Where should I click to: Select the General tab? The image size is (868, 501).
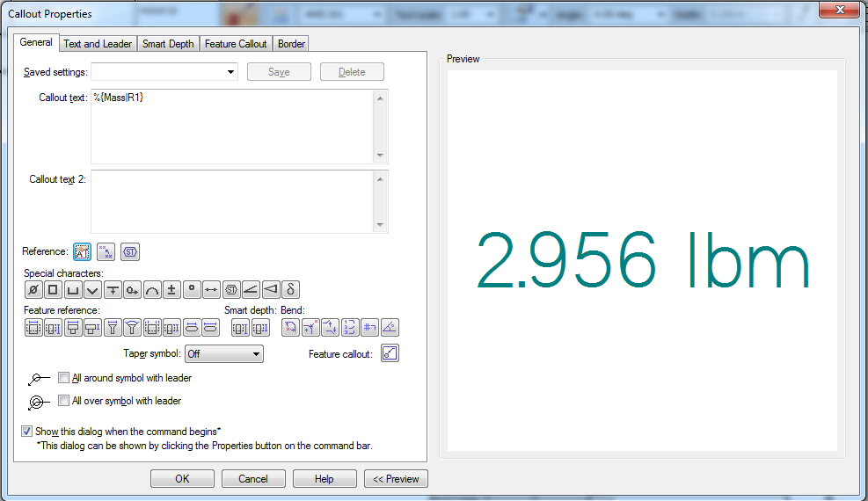(36, 42)
